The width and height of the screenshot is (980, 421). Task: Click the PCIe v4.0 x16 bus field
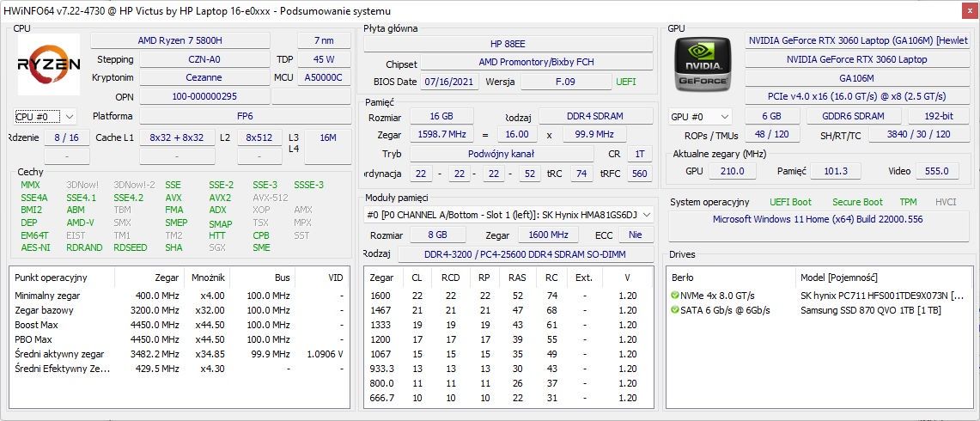(x=856, y=96)
